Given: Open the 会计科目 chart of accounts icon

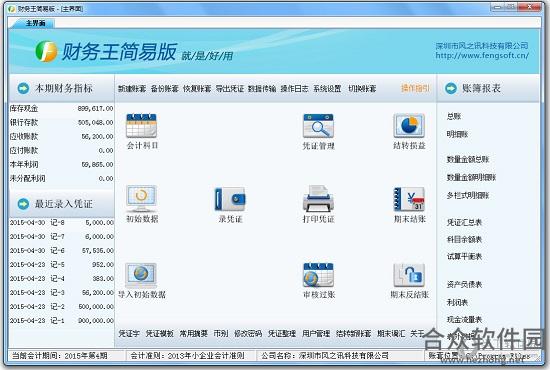Looking at the screenshot, I should tap(141, 126).
